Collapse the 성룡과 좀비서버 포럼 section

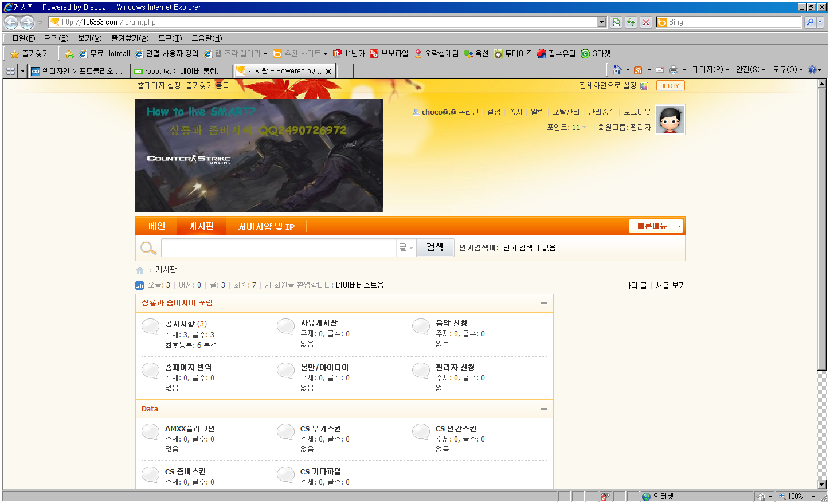coord(543,303)
